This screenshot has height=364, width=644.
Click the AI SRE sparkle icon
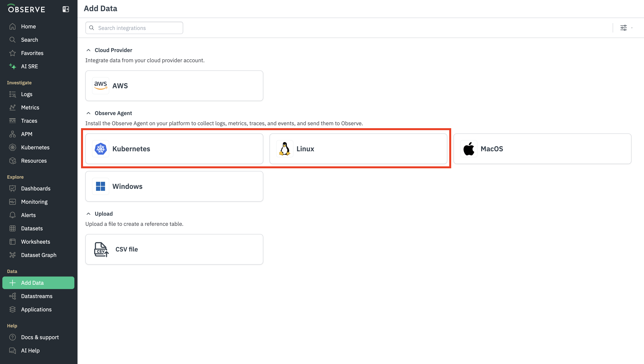point(13,66)
